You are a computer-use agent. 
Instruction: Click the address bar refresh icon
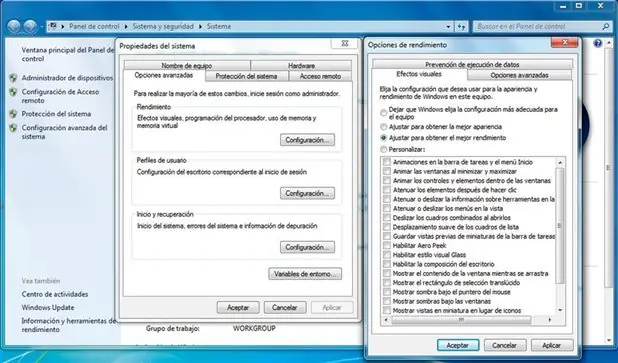click(x=462, y=27)
